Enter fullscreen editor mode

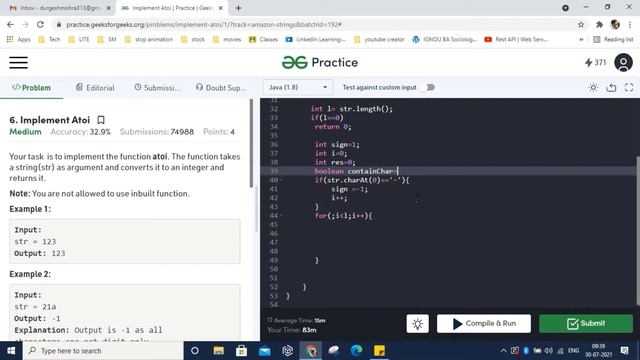[x=629, y=87]
